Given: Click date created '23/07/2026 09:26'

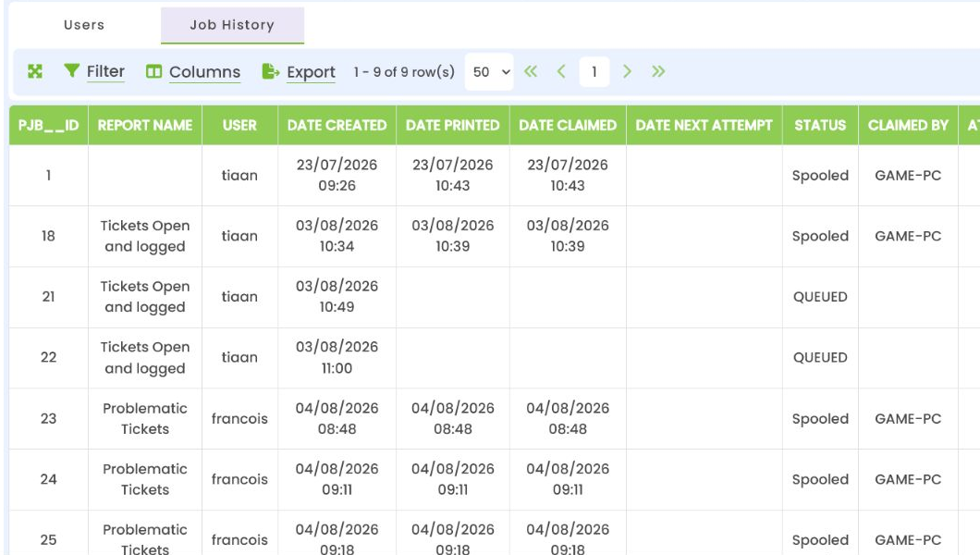Looking at the screenshot, I should coord(337,175).
